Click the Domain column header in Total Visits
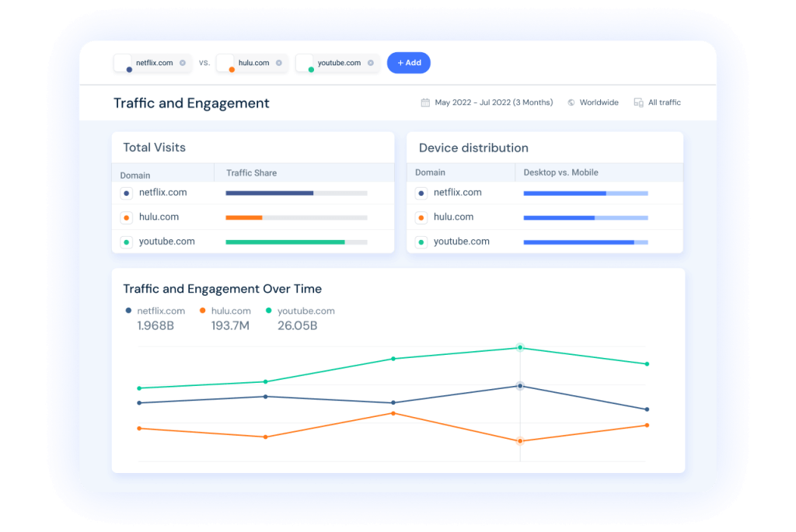796x532 pixels. tap(135, 176)
